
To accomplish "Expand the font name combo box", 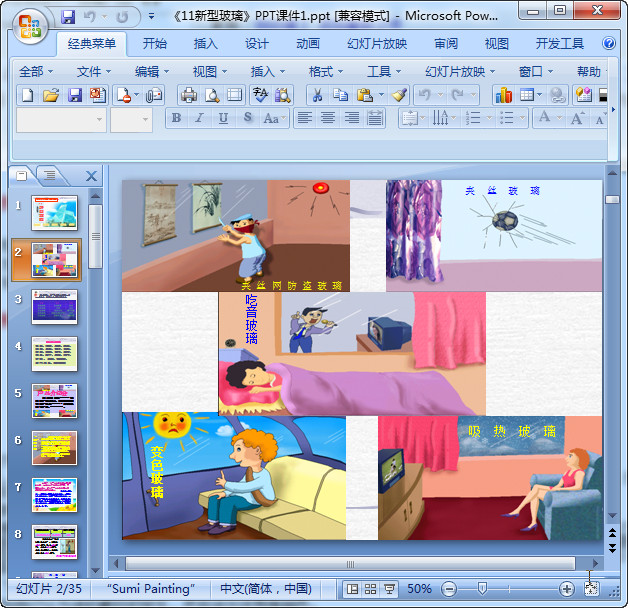I will (99, 119).
